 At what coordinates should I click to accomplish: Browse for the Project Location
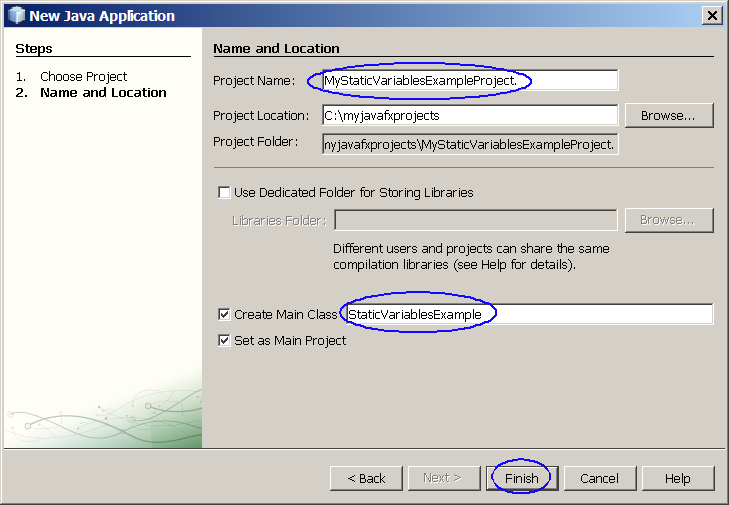(669, 115)
